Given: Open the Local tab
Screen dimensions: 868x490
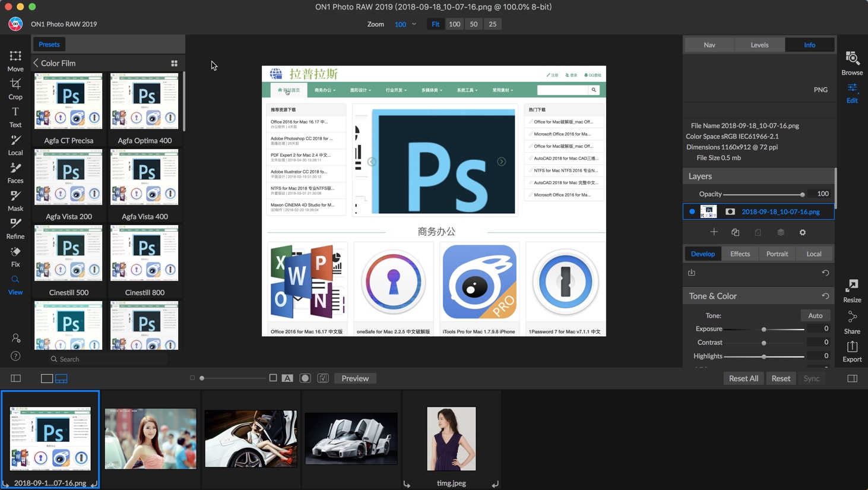Looking at the screenshot, I should point(814,254).
